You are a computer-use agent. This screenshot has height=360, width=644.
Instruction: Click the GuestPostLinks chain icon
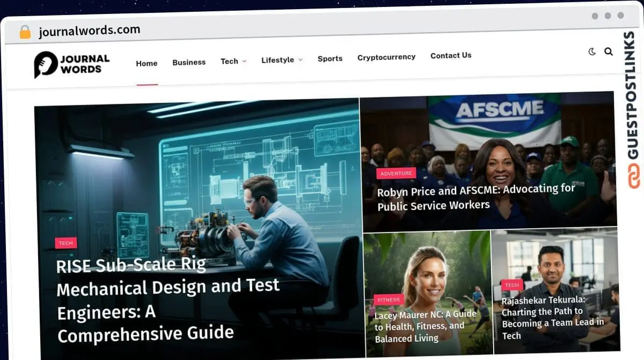[x=634, y=176]
